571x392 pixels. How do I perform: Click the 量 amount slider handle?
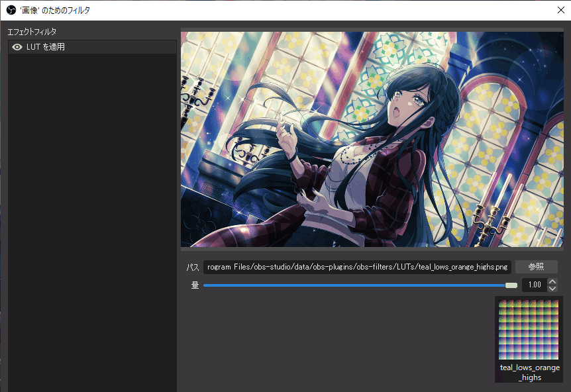point(511,285)
